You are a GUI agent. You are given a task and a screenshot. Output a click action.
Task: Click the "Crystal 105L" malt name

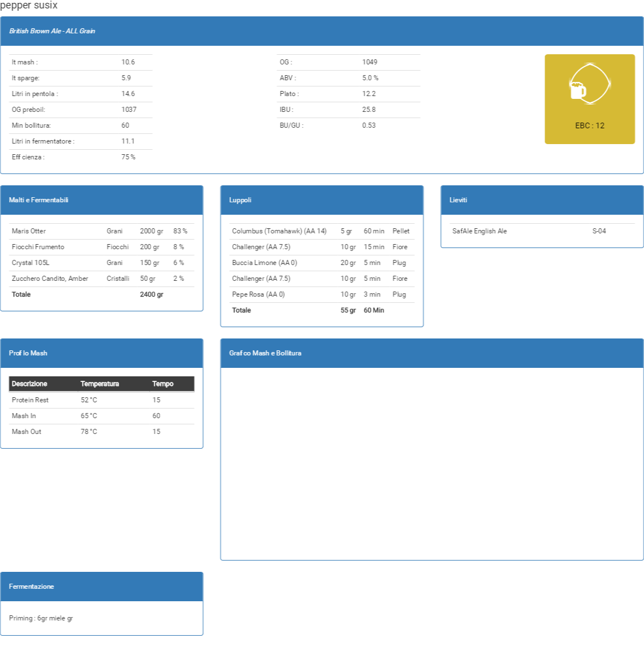31,263
